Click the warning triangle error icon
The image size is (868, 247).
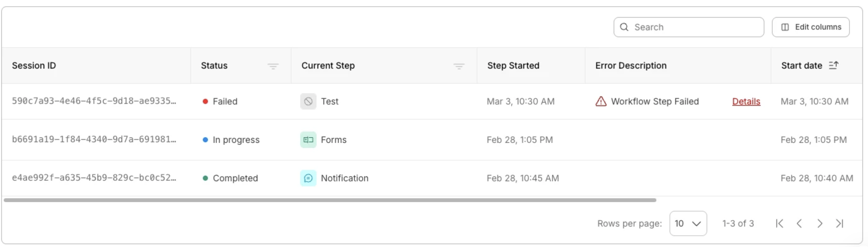600,101
